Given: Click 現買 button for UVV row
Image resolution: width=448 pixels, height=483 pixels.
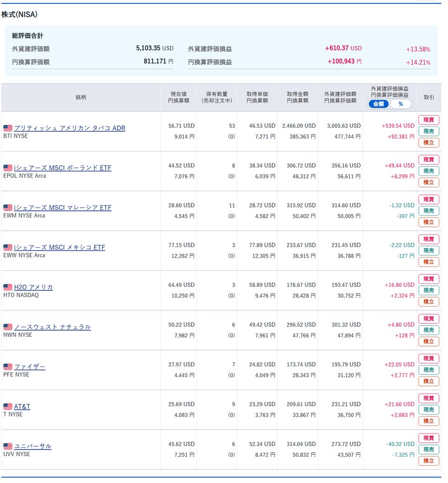Looking at the screenshot, I should (x=429, y=438).
